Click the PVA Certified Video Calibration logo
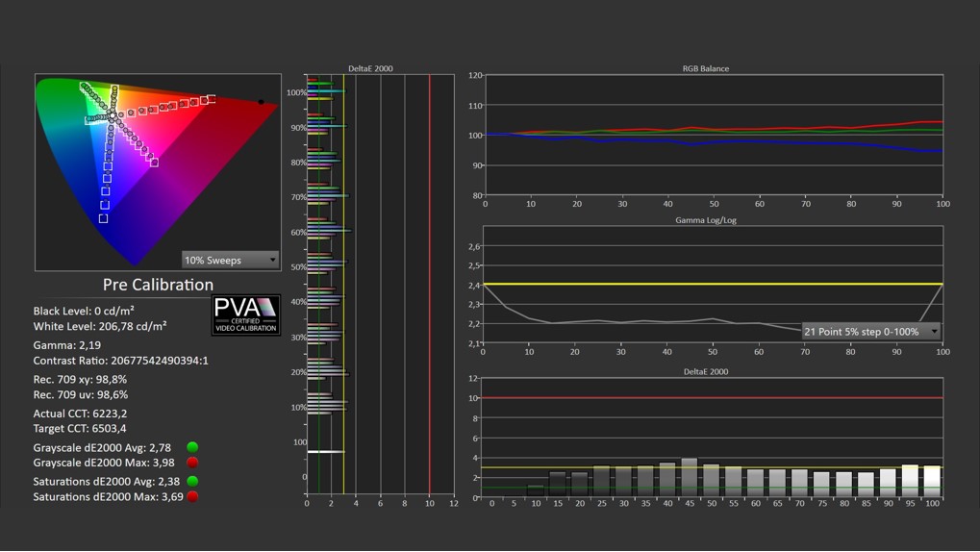Screen dimensions: 980x552 click(246, 314)
